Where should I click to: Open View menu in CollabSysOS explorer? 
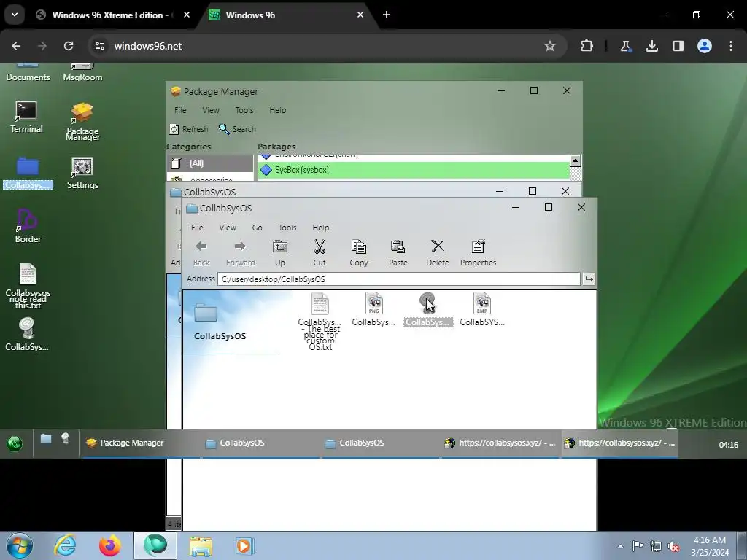coord(228,227)
